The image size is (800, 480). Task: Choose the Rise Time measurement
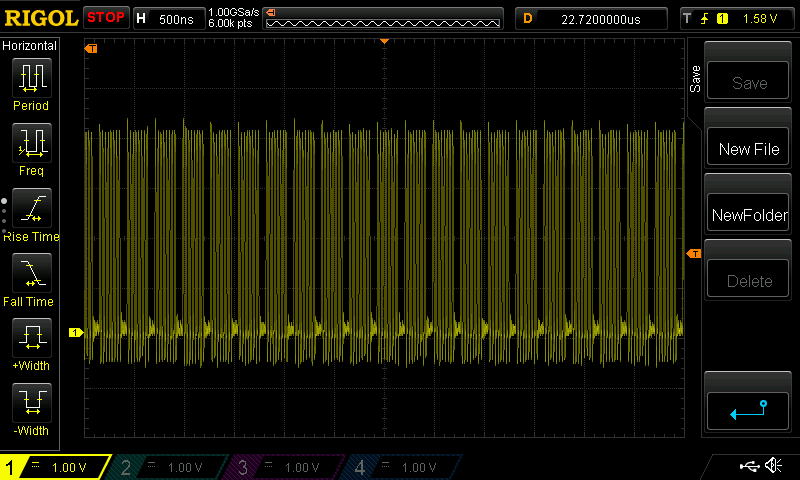[x=30, y=208]
